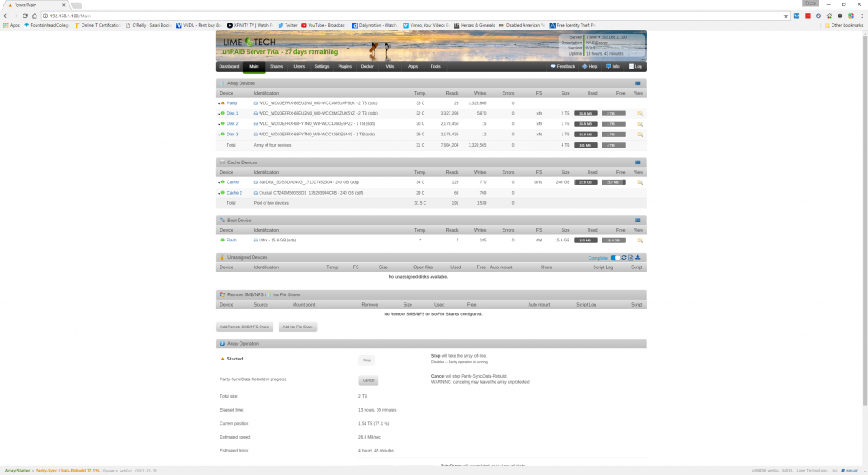Expand the Disk 2 status dropdown arrow
Screen dimensions: 868x475
coord(219,124)
